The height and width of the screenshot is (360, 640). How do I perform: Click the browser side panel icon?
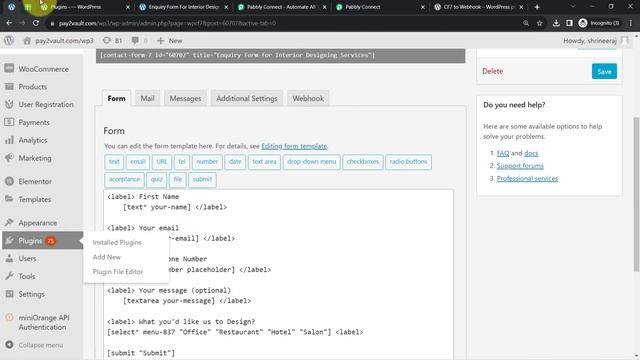click(x=569, y=23)
